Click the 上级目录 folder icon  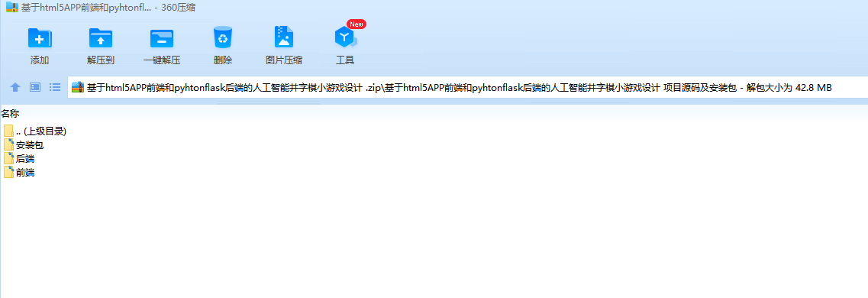pos(8,131)
